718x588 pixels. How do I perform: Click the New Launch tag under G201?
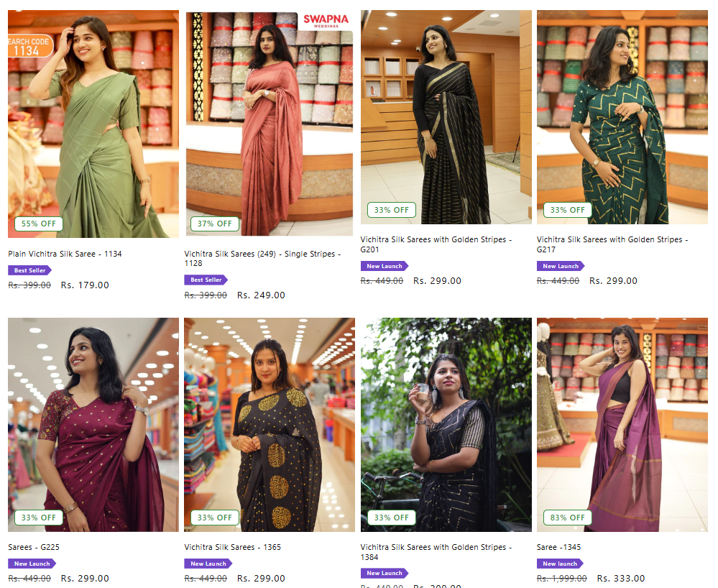(x=384, y=266)
